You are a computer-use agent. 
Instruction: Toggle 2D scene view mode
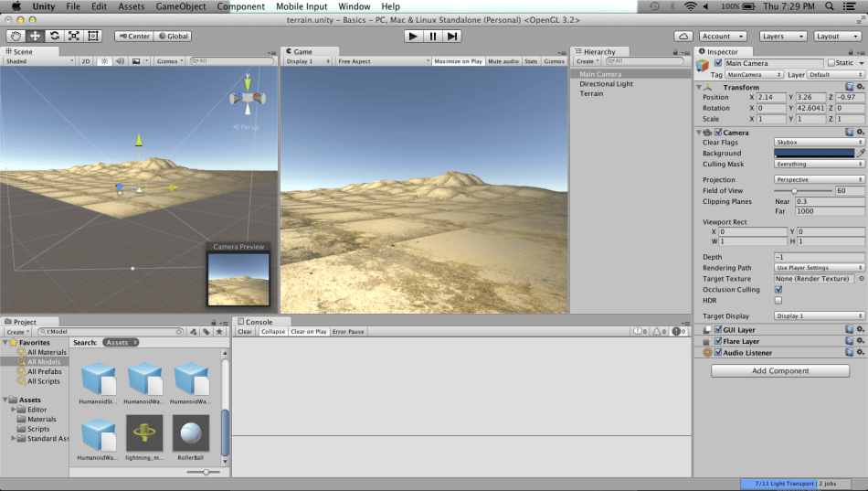(86, 61)
